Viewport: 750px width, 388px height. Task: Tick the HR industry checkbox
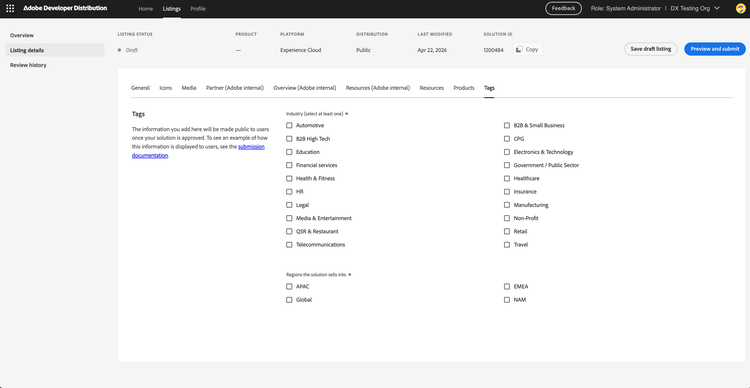(289, 192)
